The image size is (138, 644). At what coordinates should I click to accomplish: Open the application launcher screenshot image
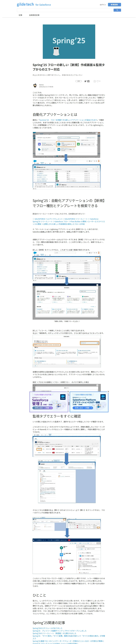67,145
